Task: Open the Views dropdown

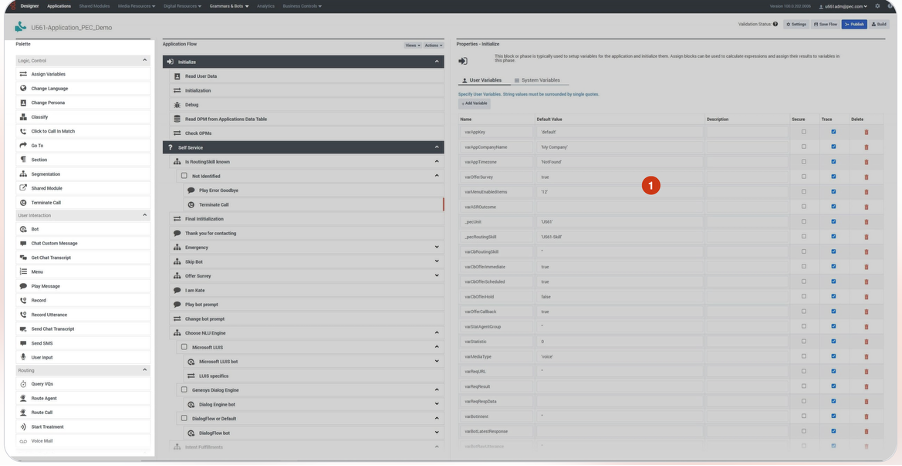Action: pyautogui.click(x=412, y=45)
